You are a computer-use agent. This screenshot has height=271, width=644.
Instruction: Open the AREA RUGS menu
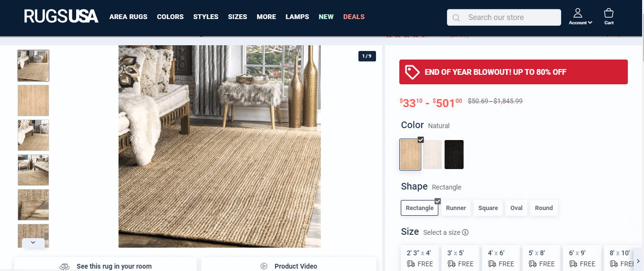pyautogui.click(x=129, y=17)
